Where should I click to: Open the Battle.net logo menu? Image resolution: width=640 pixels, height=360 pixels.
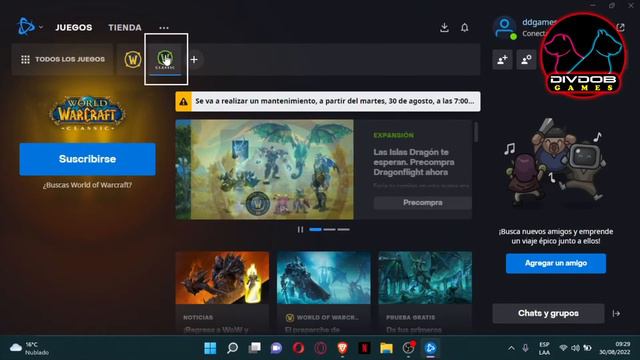point(26,27)
